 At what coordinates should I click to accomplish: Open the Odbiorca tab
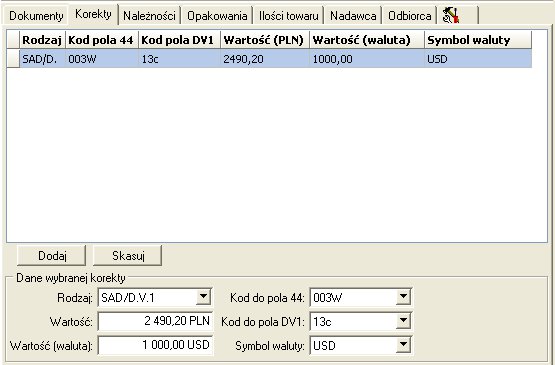pos(410,16)
